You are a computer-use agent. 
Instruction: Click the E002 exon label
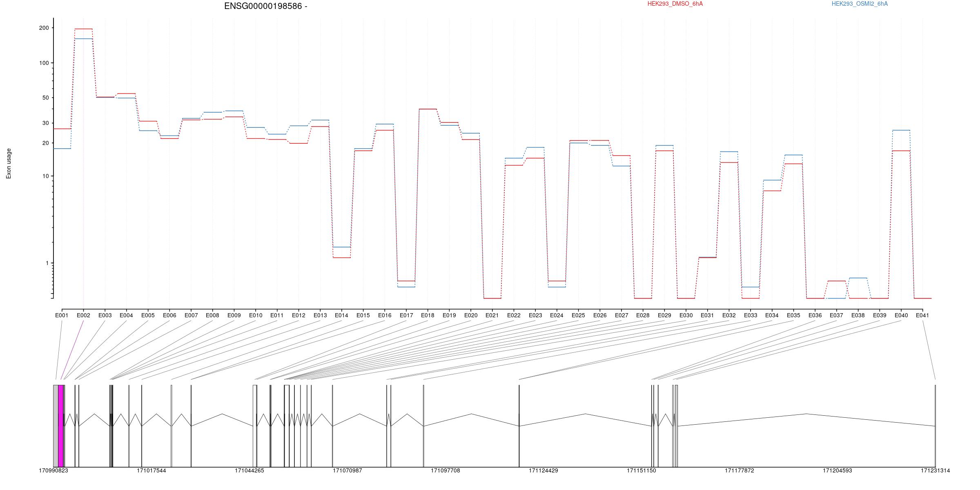pos(83,315)
